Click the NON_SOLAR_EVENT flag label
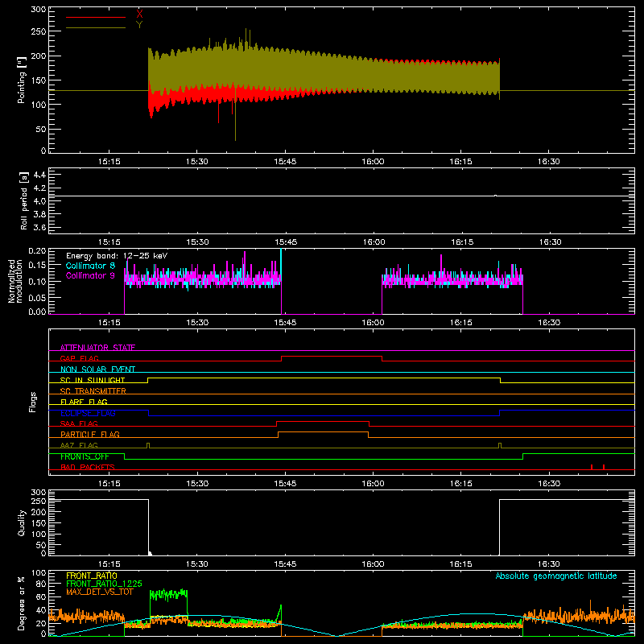This screenshot has height=644, width=644. 97,369
